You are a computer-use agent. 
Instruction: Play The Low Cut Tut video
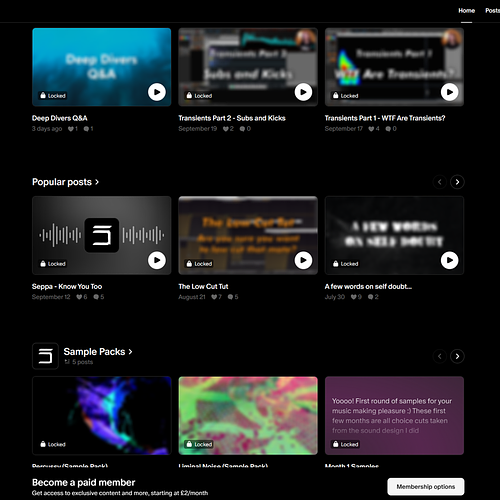[x=303, y=260]
